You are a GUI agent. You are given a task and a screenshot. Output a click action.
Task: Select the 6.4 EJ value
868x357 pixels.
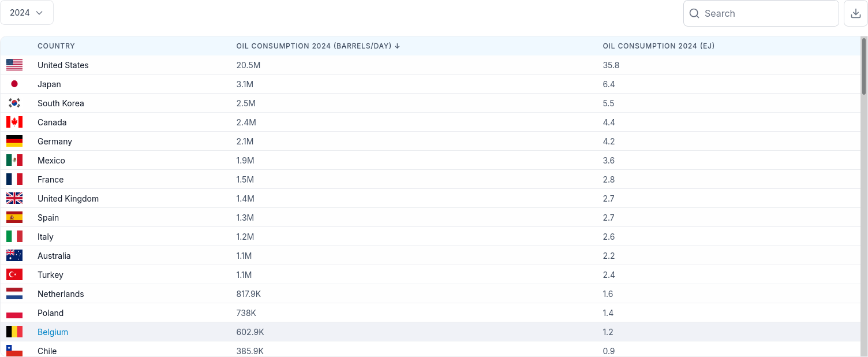click(609, 84)
